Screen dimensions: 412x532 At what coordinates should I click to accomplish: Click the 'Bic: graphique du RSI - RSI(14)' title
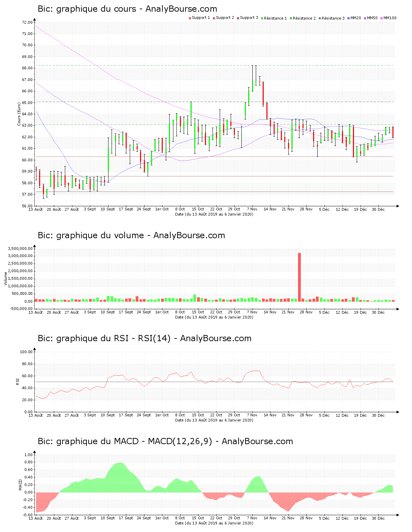[145, 338]
